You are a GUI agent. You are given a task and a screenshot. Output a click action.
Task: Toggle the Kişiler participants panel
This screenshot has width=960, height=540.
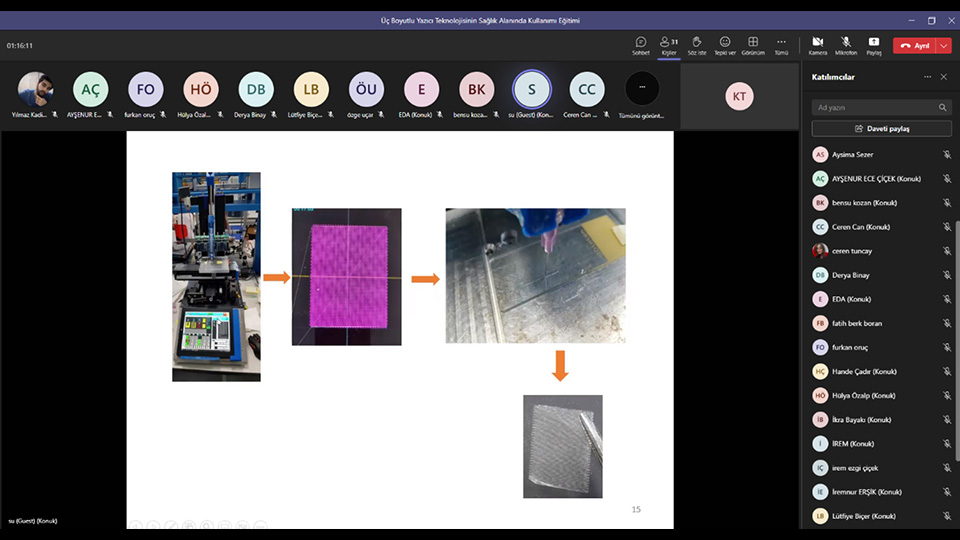point(669,45)
